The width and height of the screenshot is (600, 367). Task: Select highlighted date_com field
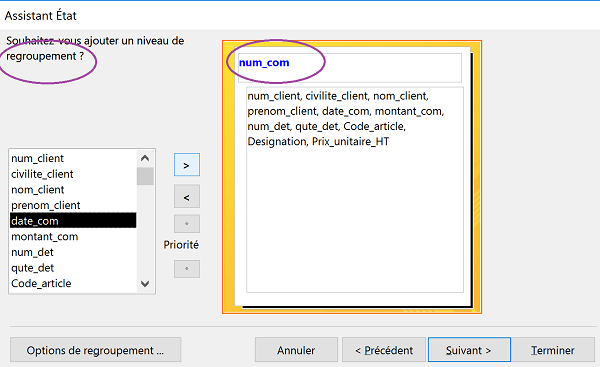coord(73,220)
